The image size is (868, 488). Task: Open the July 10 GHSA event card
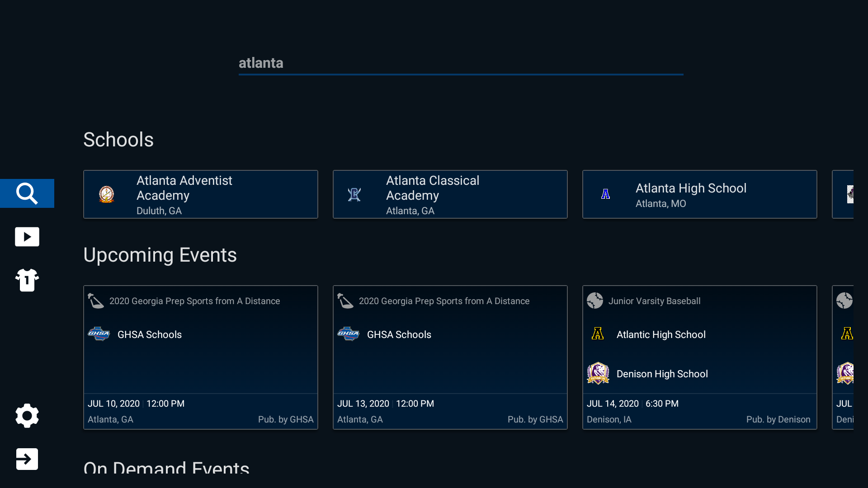pyautogui.click(x=200, y=357)
